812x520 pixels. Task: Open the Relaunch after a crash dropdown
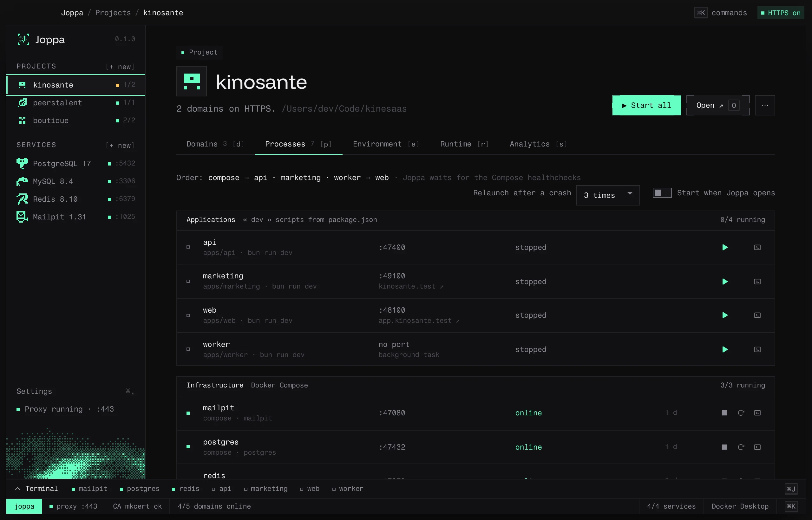tap(608, 195)
